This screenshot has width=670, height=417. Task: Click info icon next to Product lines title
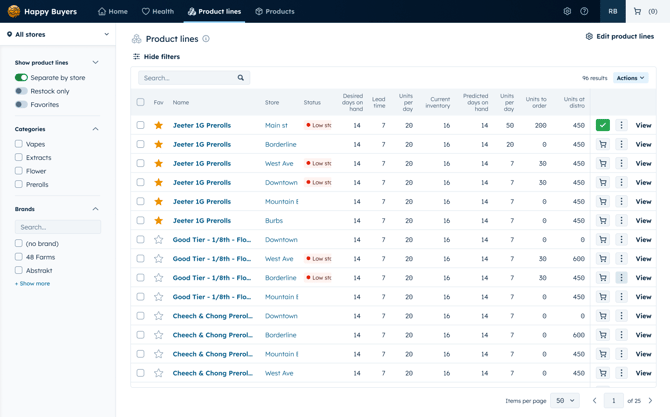(206, 39)
